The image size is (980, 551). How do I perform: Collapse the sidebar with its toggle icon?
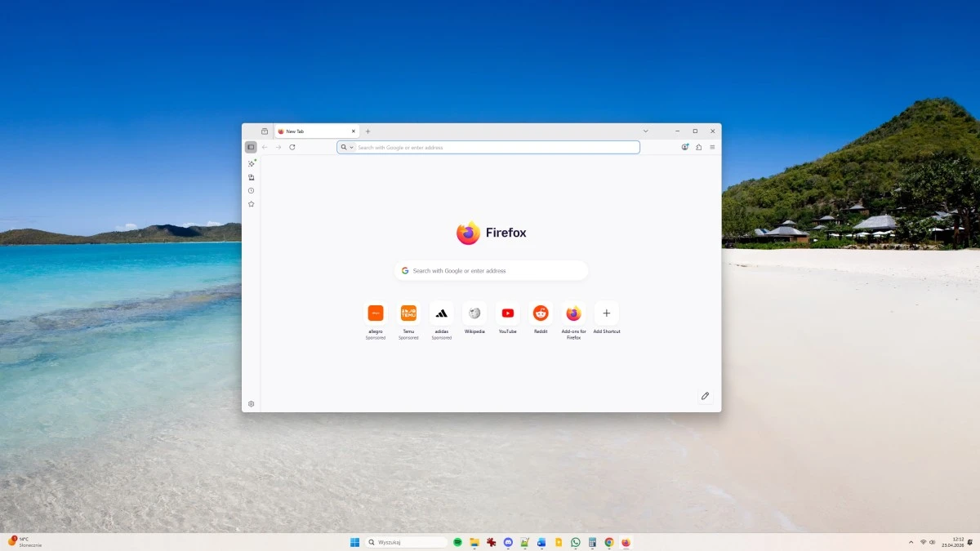[x=251, y=147]
